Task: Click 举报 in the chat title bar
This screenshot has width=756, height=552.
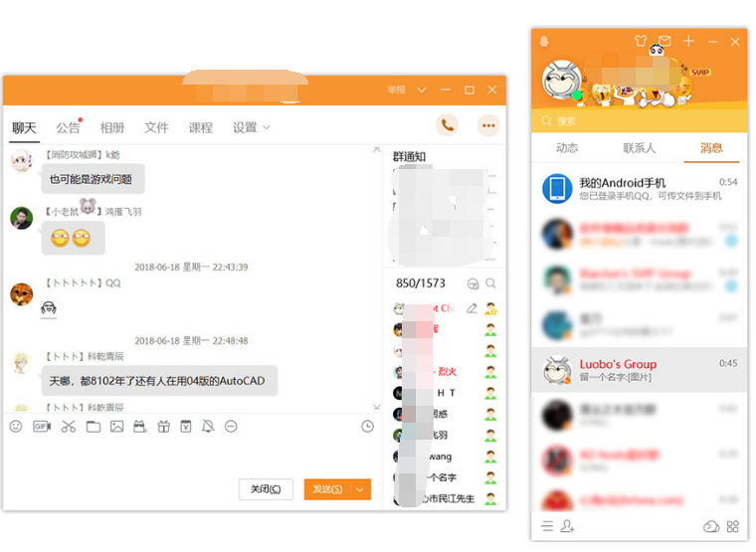Action: click(x=396, y=90)
